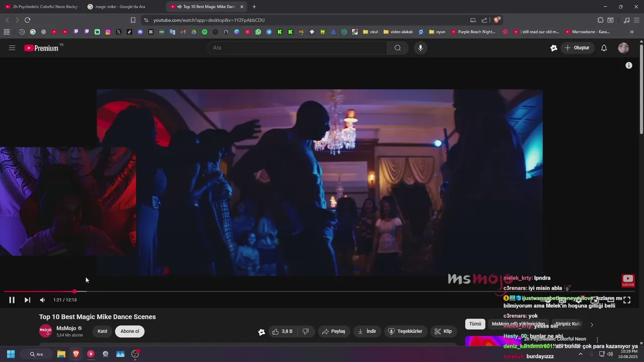Open a new browser tab

(x=254, y=7)
